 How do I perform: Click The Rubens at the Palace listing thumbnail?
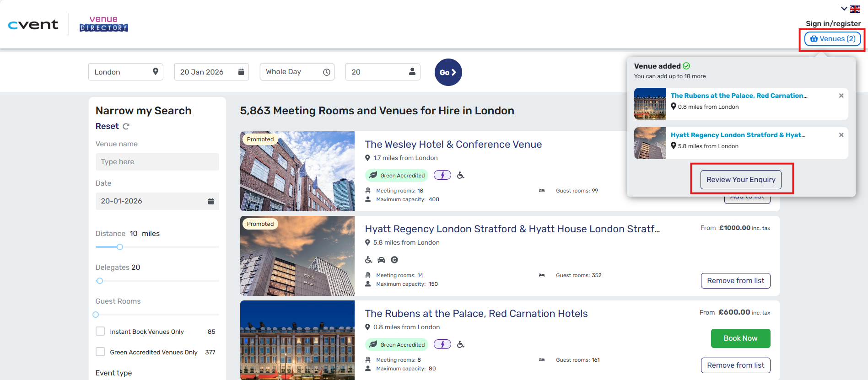tap(297, 340)
